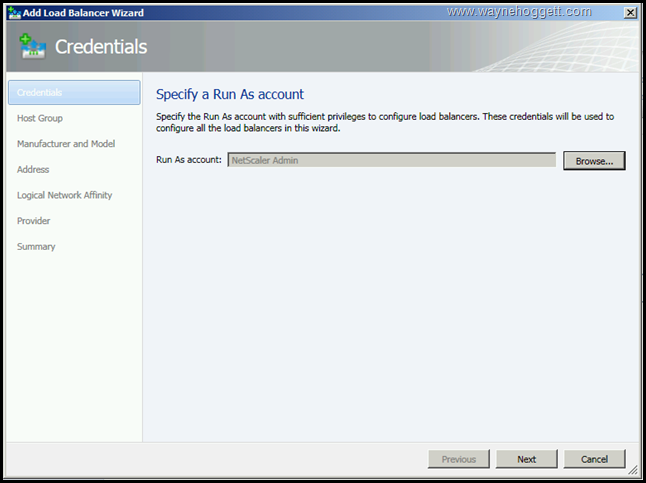
Task: Click the Next button
Action: [527, 459]
